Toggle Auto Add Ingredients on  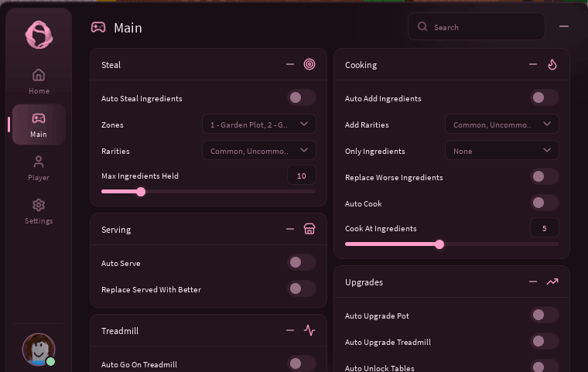(545, 98)
